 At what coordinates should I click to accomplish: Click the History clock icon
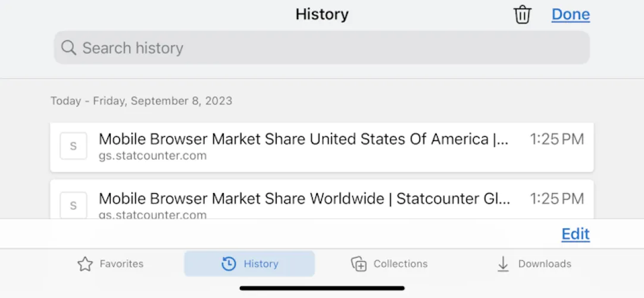click(229, 264)
